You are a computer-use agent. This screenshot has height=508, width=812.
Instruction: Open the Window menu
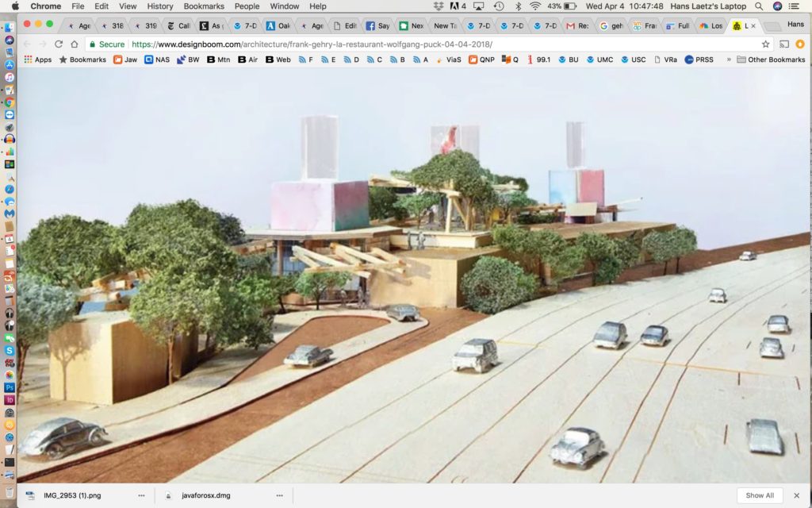coord(285,6)
